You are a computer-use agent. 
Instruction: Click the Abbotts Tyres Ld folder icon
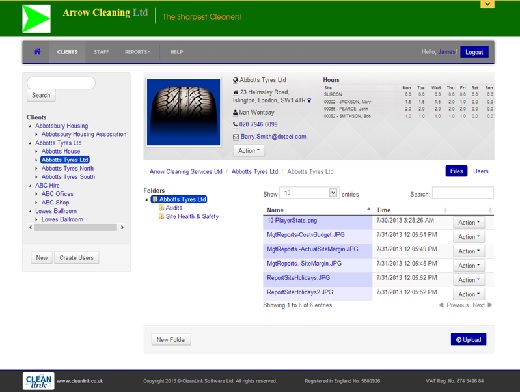155,199
